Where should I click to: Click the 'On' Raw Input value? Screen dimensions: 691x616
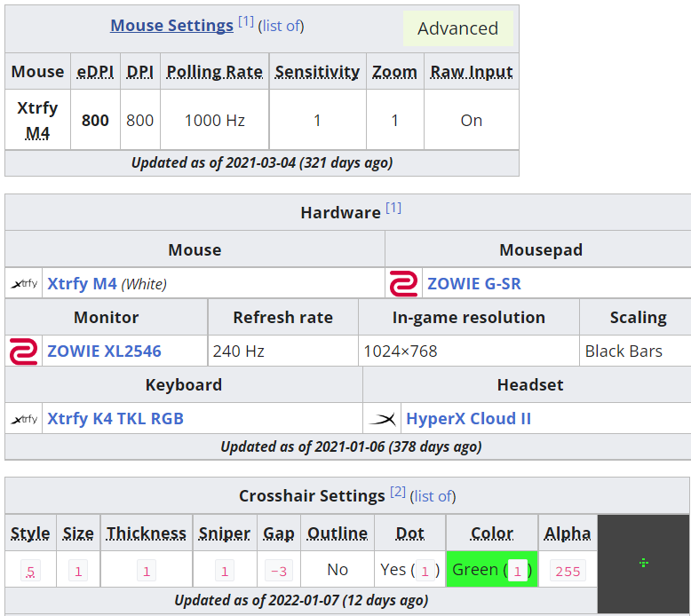coord(471,120)
